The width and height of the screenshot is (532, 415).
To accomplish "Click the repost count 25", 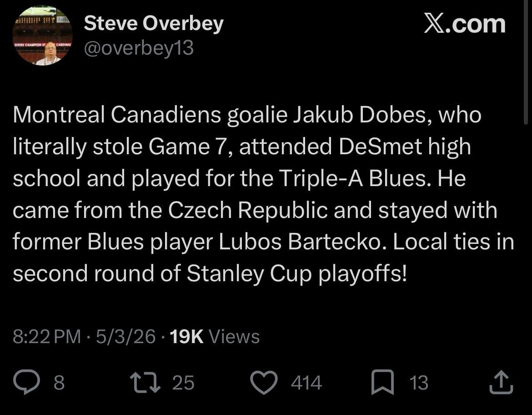I will [183, 383].
